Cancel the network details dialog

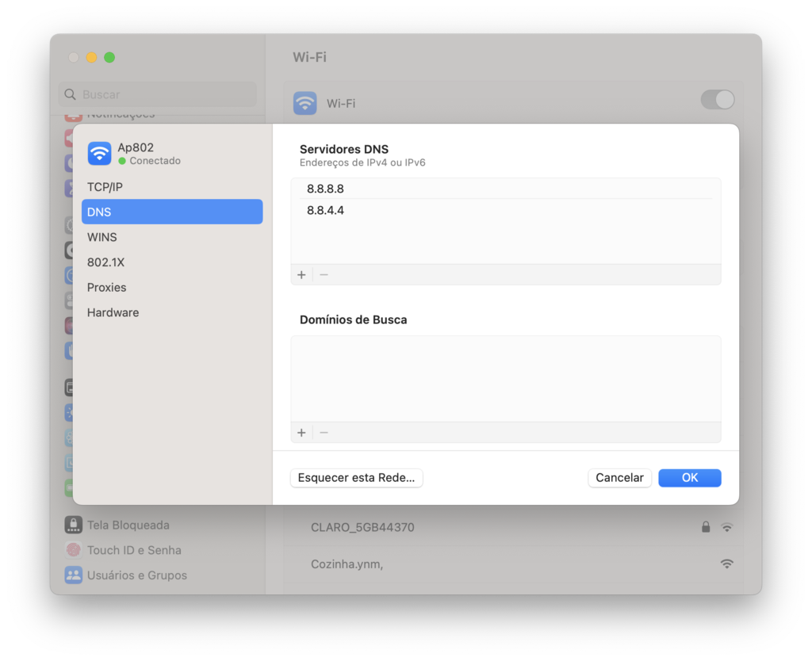tap(619, 478)
